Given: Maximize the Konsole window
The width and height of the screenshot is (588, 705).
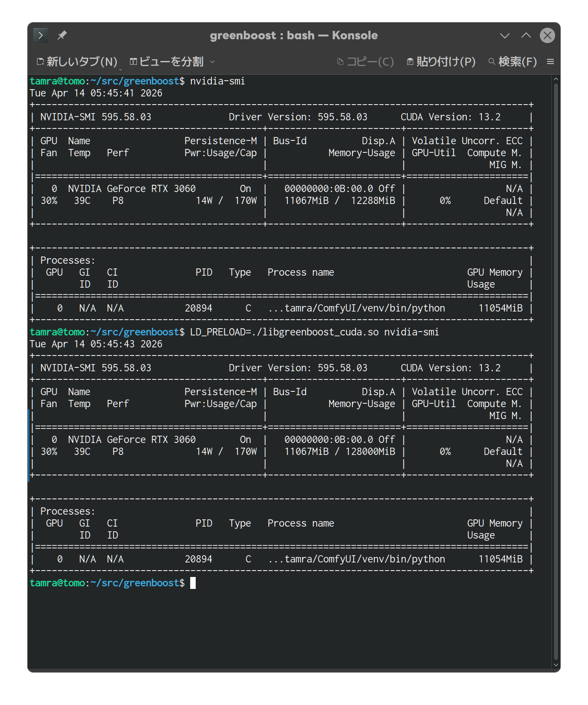Looking at the screenshot, I should 526,35.
